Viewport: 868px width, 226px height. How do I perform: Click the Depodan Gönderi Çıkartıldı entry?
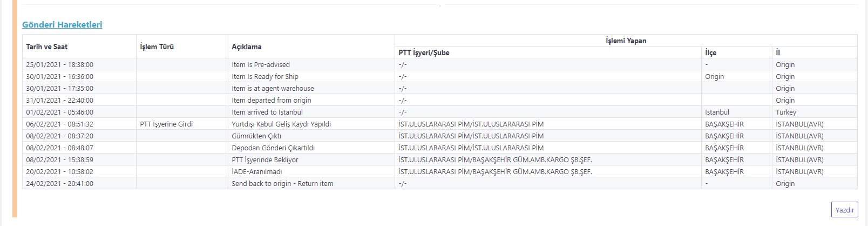coord(273,148)
